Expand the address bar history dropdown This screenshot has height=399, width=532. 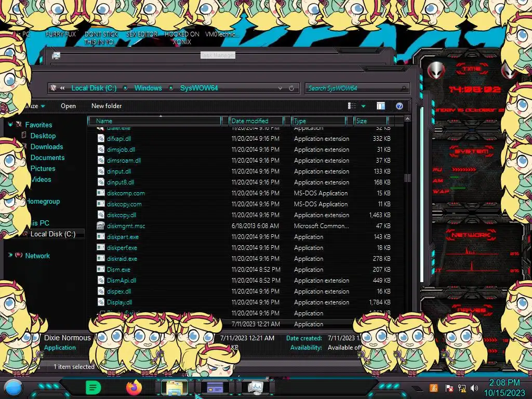(x=280, y=88)
